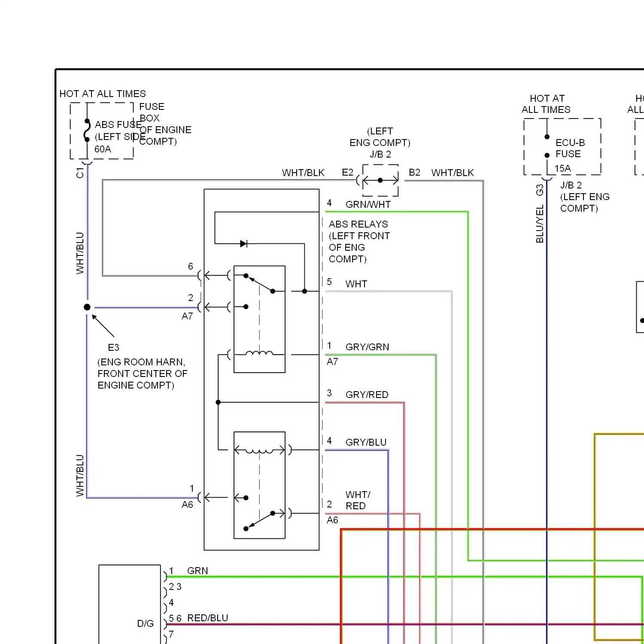644x644 pixels.
Task: Click the 'J/B 2 (LEFT ENG COMPT)' label near G3
Action: pos(585,197)
